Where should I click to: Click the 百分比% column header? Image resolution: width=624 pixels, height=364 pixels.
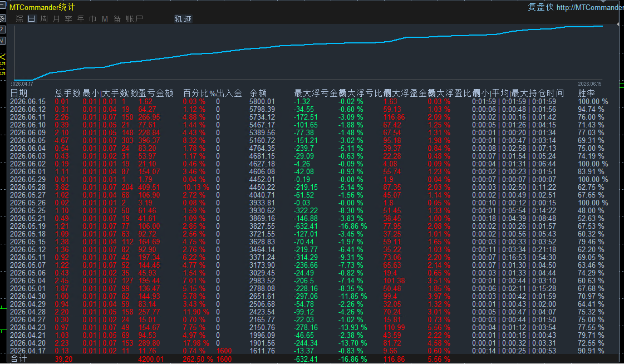tap(199, 93)
